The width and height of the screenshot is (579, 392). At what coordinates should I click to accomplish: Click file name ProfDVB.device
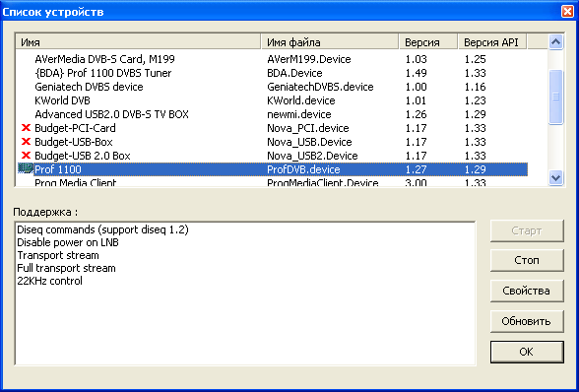pyautogui.click(x=303, y=169)
